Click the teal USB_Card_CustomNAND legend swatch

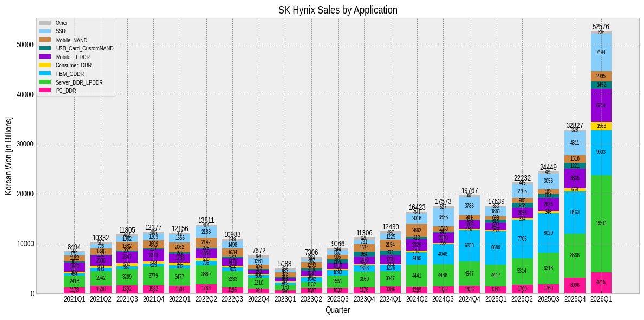coord(44,48)
